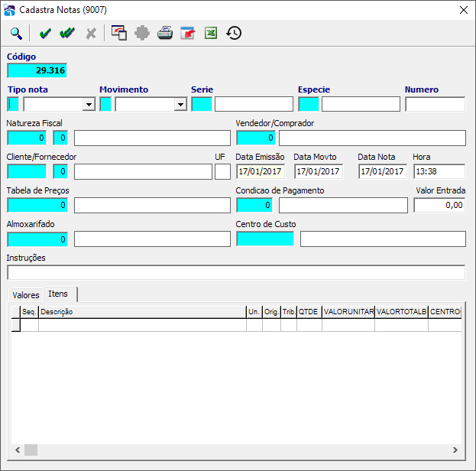Click the Centro de Custo cyan field
The width and height of the screenshot is (476, 471).
[265, 239]
